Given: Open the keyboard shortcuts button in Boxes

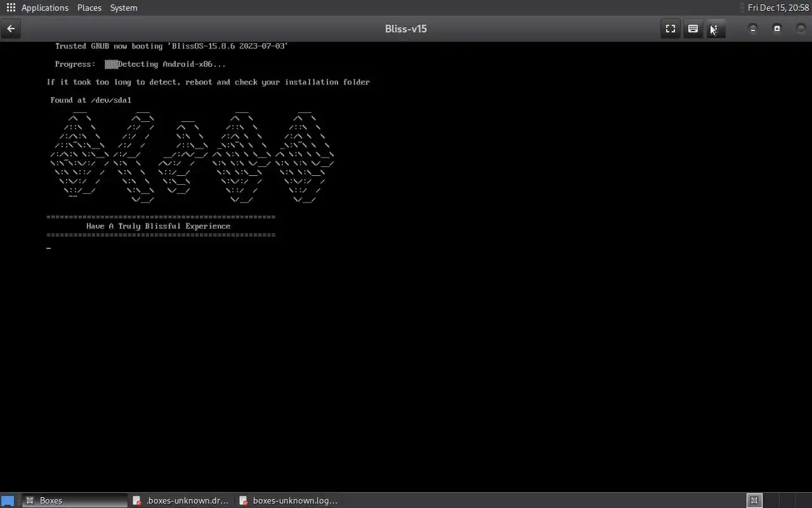Looking at the screenshot, I should pyautogui.click(x=693, y=29).
